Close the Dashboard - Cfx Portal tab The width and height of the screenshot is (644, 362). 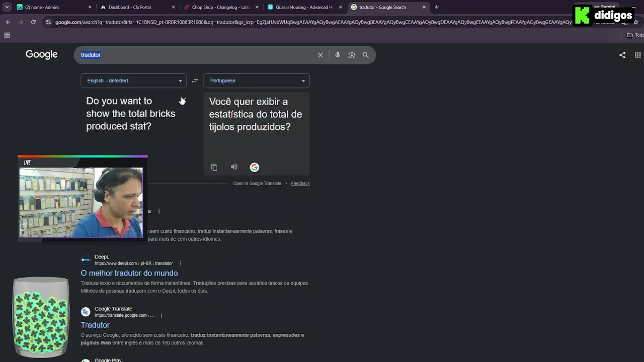[x=174, y=7]
